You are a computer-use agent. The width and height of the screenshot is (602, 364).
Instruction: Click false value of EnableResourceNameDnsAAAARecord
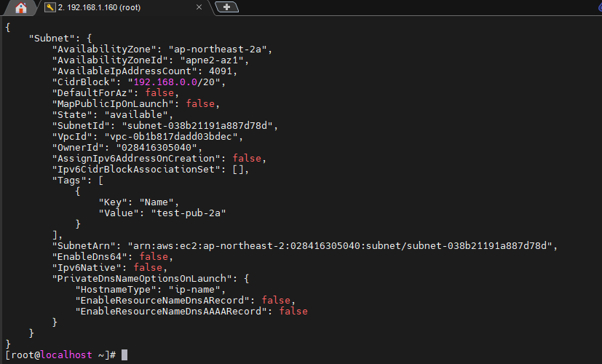[293, 312]
